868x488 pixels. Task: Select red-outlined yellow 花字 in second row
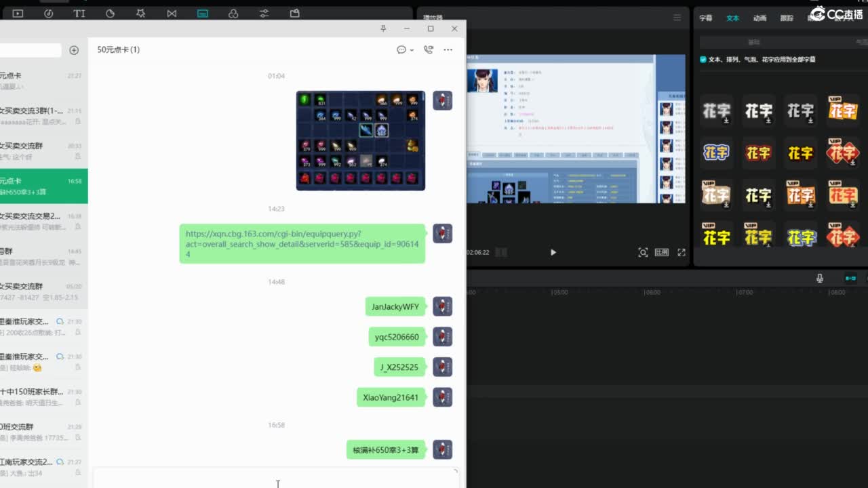[x=758, y=153]
